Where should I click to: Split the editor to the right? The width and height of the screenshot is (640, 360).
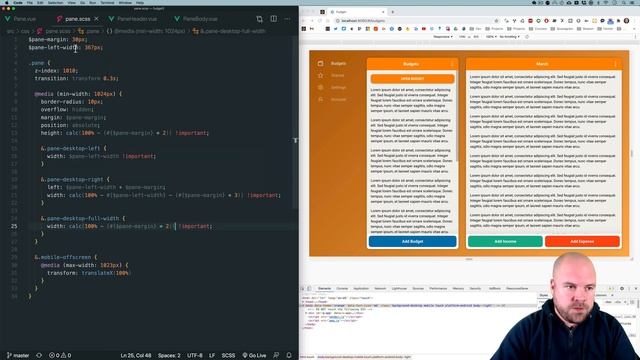point(273,19)
